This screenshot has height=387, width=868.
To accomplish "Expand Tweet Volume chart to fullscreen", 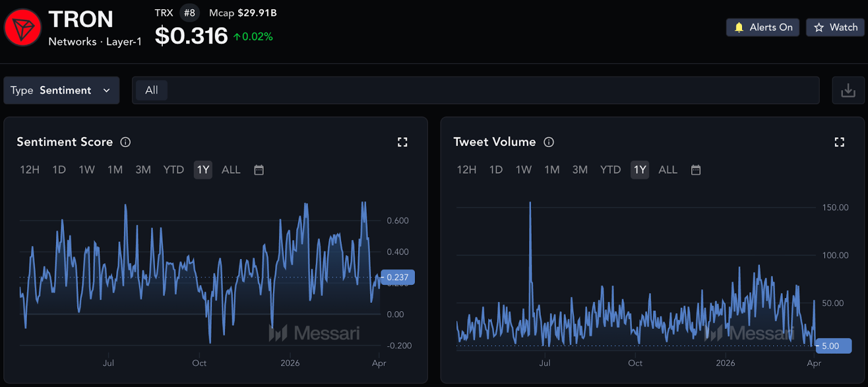I will tap(839, 142).
